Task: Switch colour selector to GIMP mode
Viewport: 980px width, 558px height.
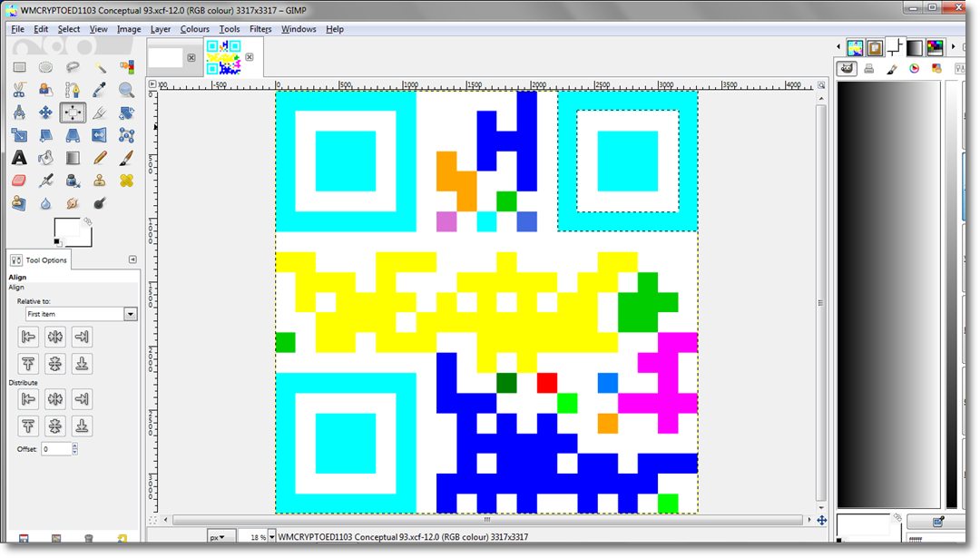Action: click(x=847, y=69)
